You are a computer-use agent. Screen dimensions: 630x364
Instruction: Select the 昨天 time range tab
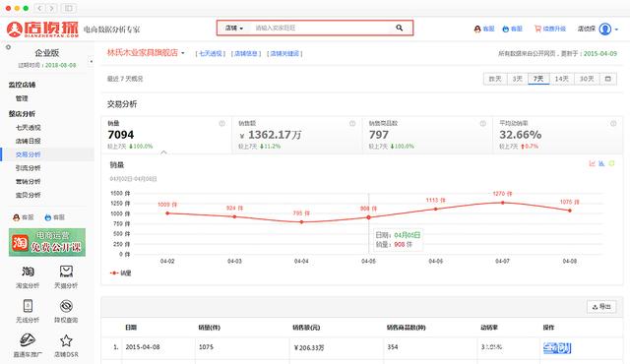(495, 79)
